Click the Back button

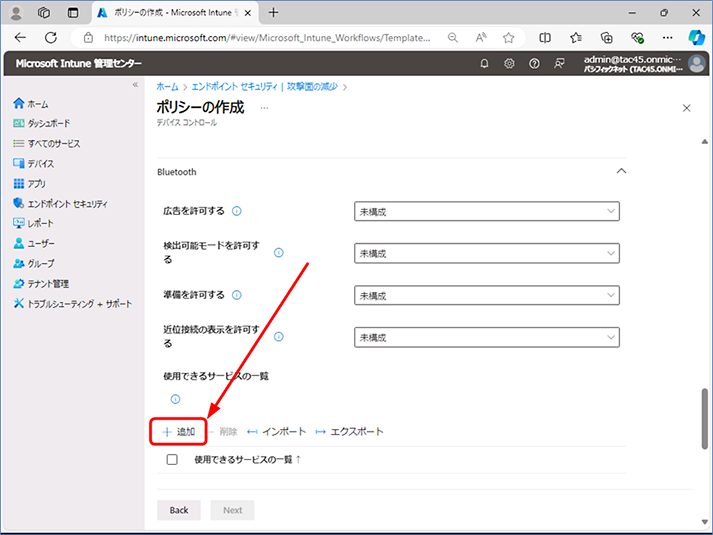tap(179, 510)
